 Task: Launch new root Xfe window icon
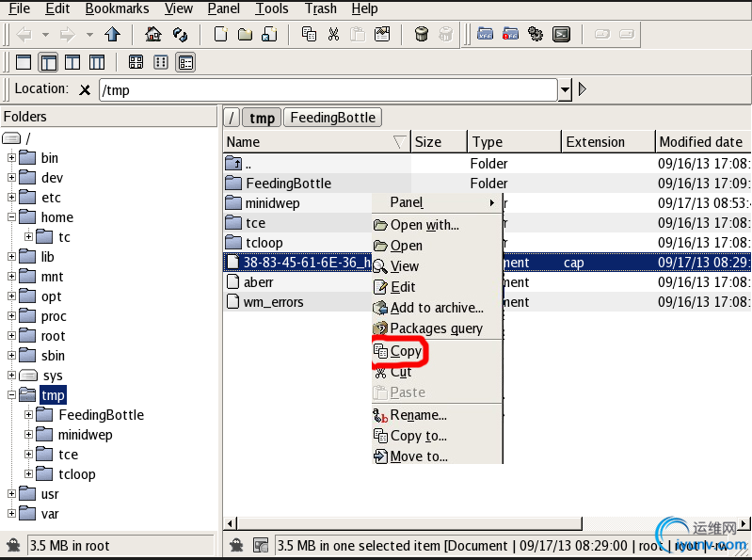pos(510,35)
